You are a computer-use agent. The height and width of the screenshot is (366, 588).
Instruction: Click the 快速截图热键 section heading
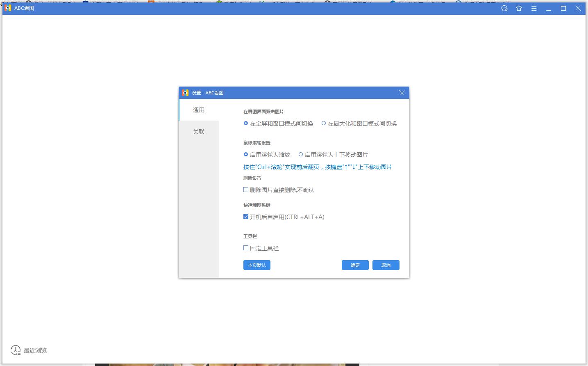[257, 205]
